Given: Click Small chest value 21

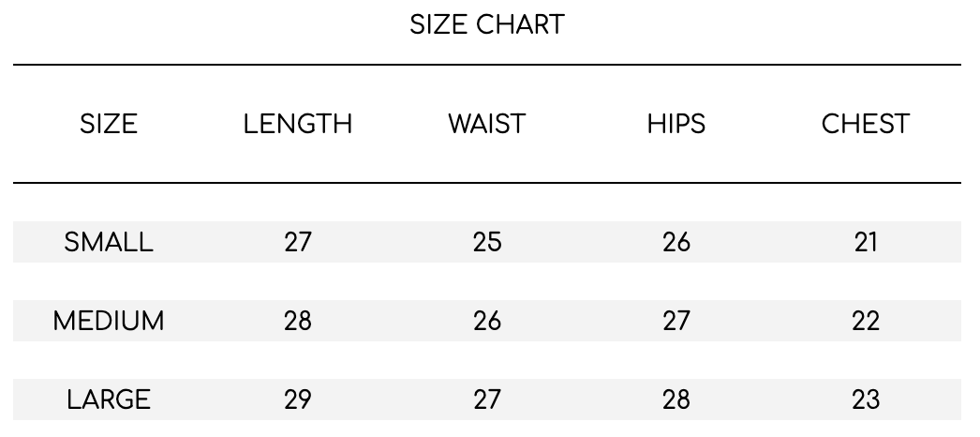Looking at the screenshot, I should click(866, 242).
